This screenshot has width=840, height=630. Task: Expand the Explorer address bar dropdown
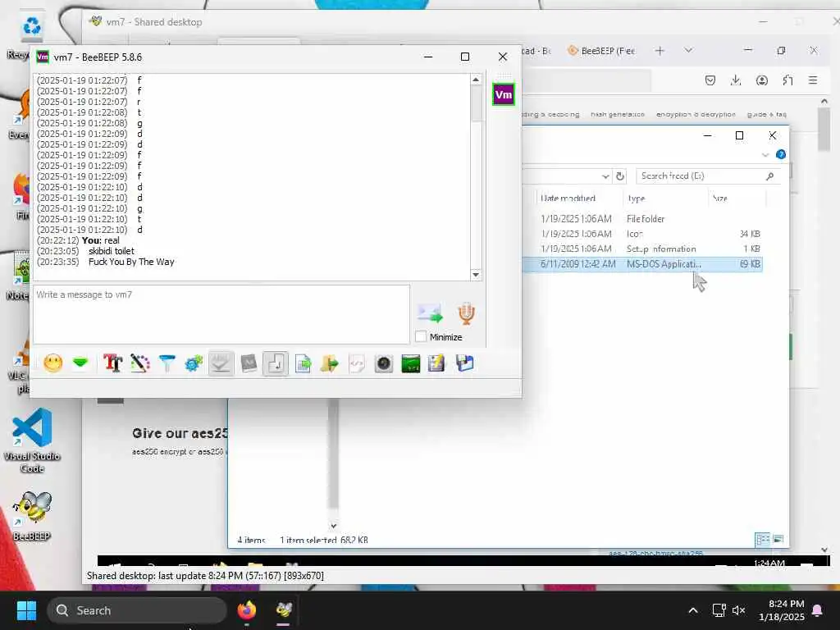[605, 176]
